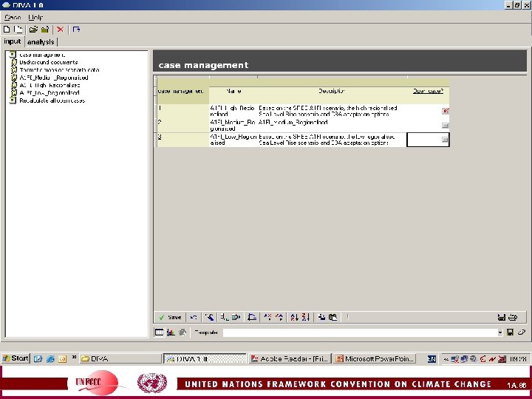
Task: Click the chart shape icon in table toolbar
Action: click(x=252, y=317)
